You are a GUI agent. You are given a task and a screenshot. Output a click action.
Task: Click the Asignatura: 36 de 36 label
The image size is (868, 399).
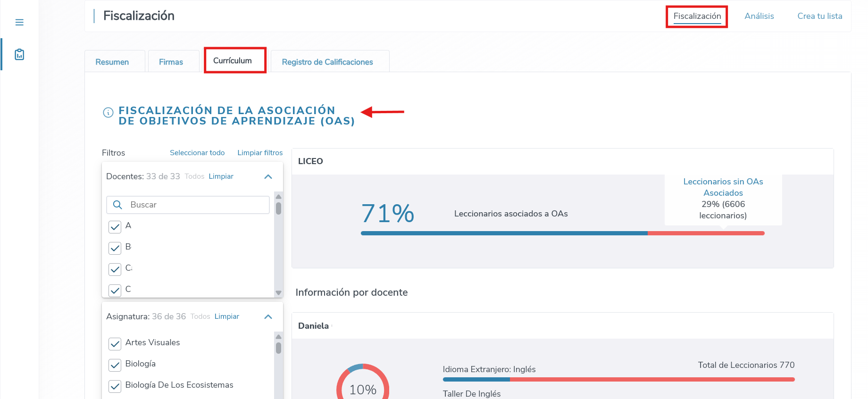(x=146, y=316)
